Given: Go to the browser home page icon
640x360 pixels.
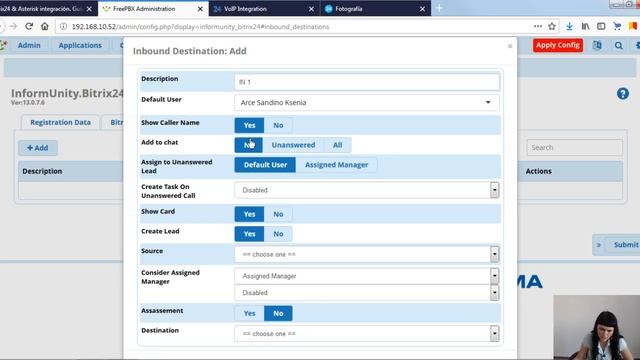Looking at the screenshot, I should click(44, 27).
